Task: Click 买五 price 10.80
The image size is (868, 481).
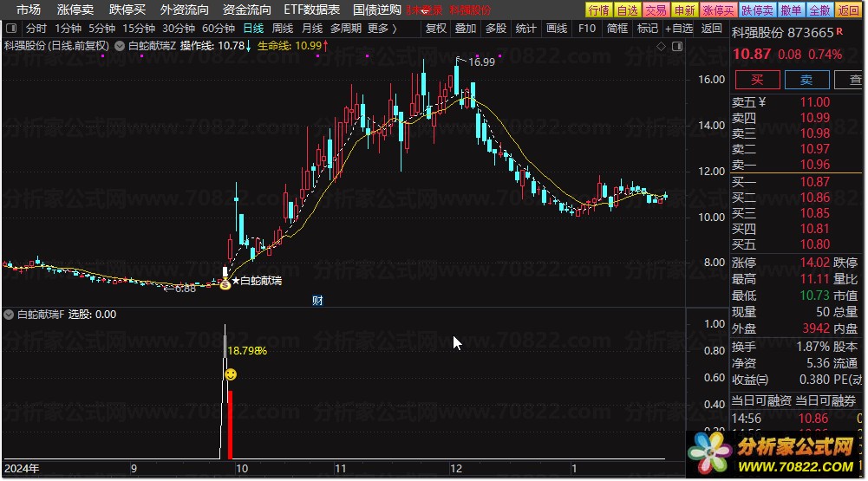Action: (x=815, y=244)
